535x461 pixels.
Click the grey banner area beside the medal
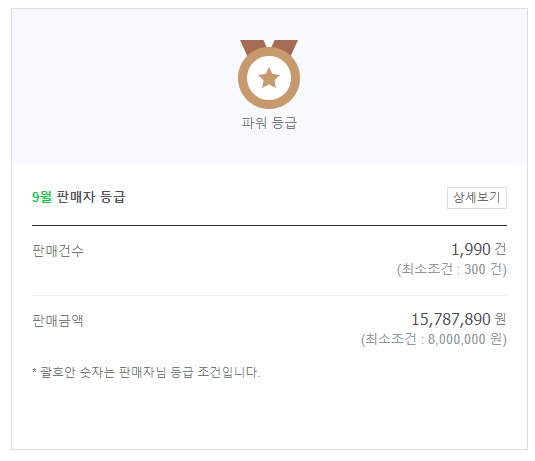(409, 87)
